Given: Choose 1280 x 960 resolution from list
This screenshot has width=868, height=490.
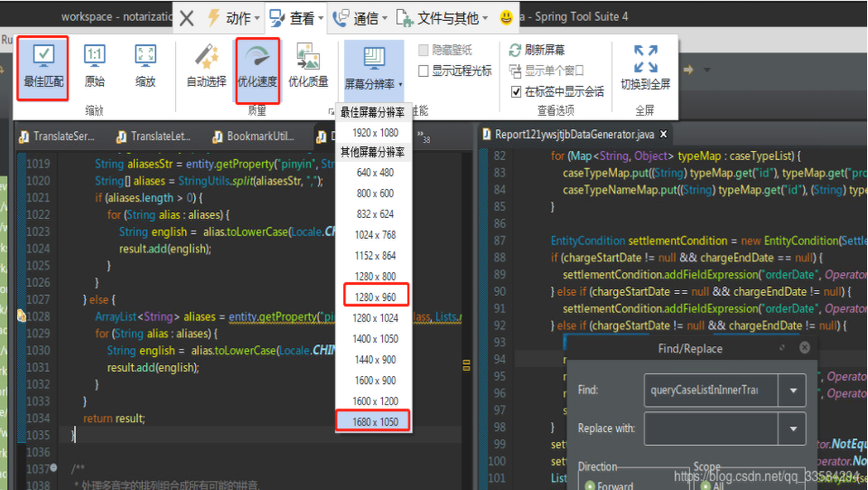Looking at the screenshot, I should [x=375, y=297].
